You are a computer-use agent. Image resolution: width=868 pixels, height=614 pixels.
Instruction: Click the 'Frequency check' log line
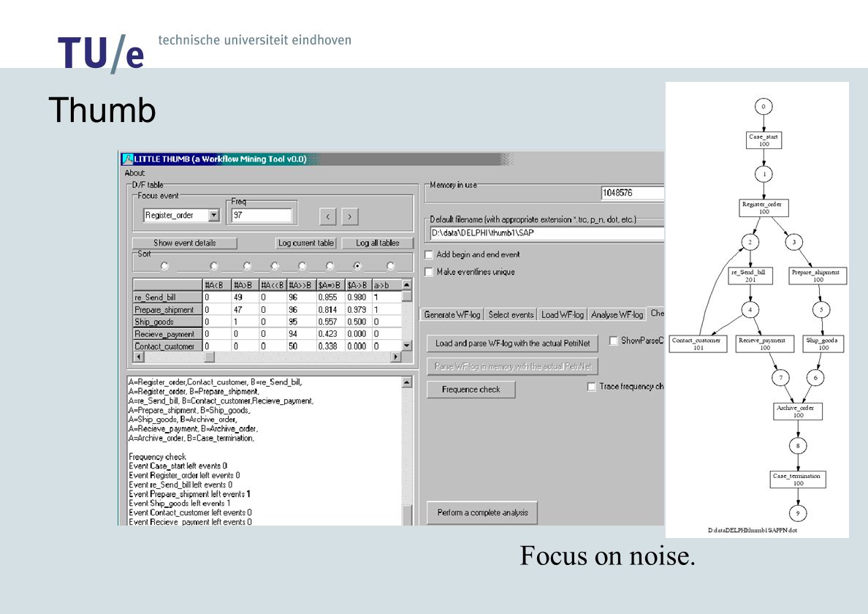(x=157, y=457)
